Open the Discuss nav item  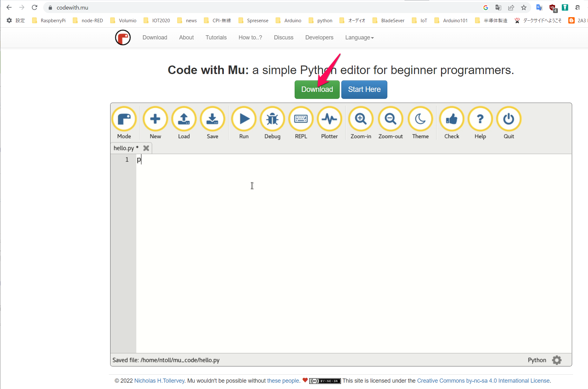click(284, 38)
